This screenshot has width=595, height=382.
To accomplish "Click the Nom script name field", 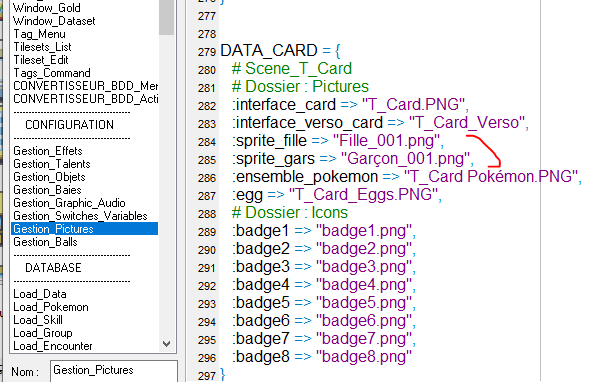I will [113, 371].
